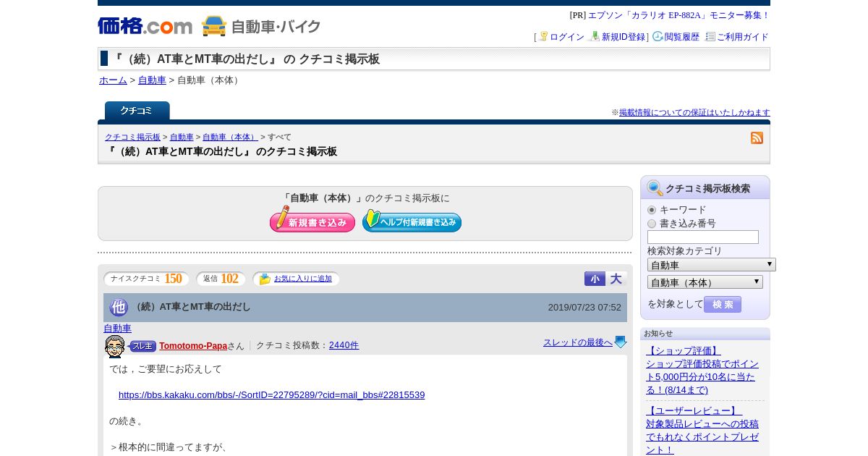This screenshot has height=456, width=868.
Task: Open the orange RSS feed icon
Action: click(757, 138)
